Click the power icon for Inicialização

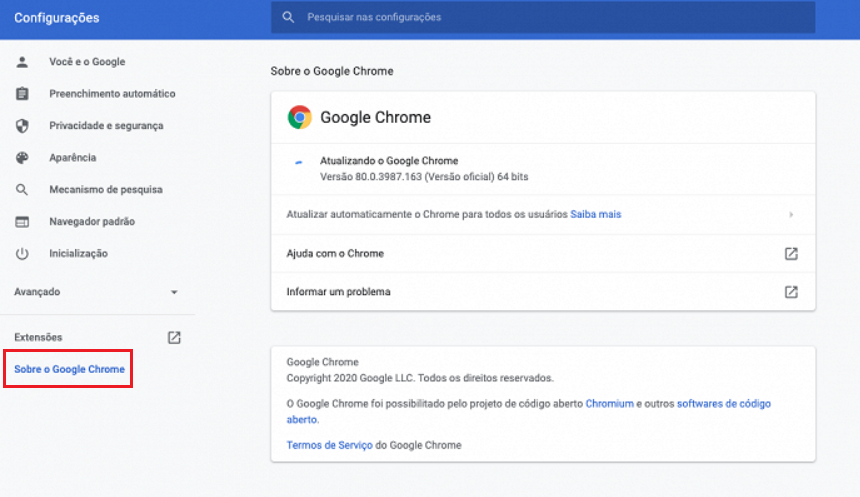pyautogui.click(x=22, y=254)
